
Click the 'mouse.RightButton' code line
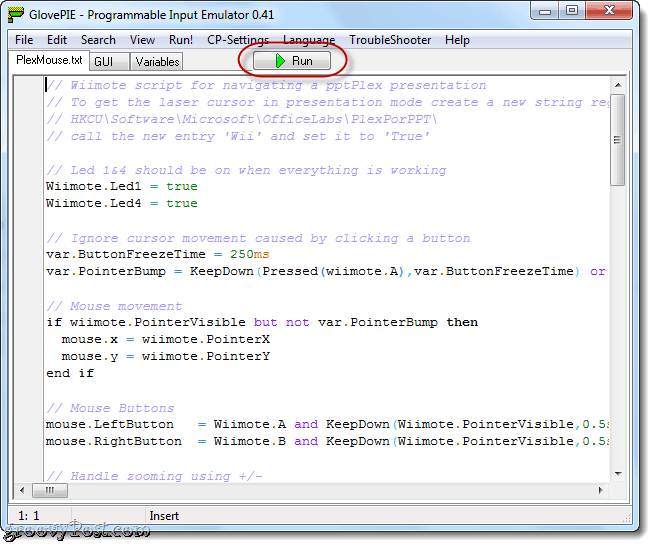pos(327,441)
